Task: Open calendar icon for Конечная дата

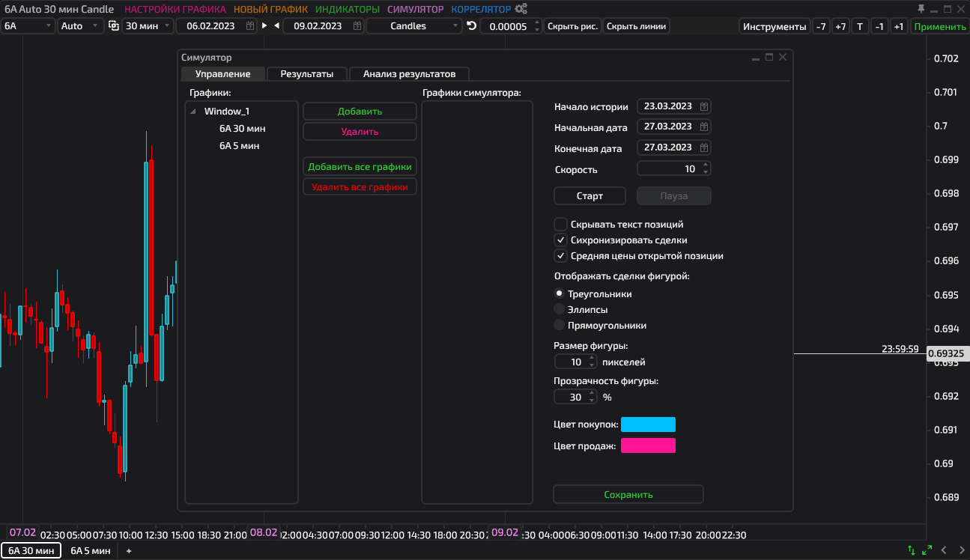Action: point(704,147)
